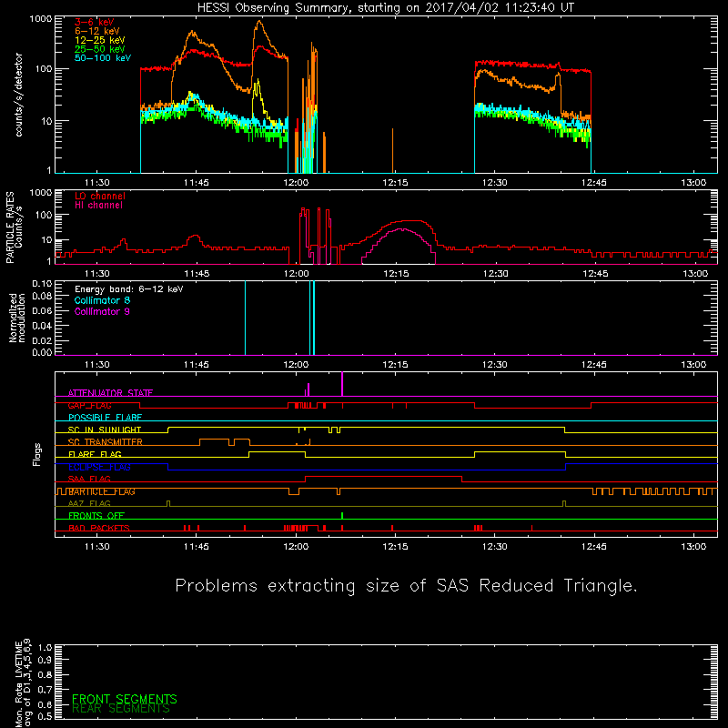Click the AAZ_FLAG label
Viewport: 728px width, 728px height.
tap(89, 503)
